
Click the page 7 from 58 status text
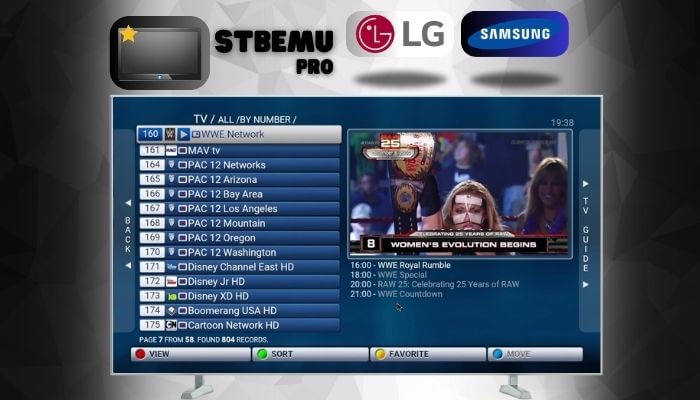pos(204,340)
